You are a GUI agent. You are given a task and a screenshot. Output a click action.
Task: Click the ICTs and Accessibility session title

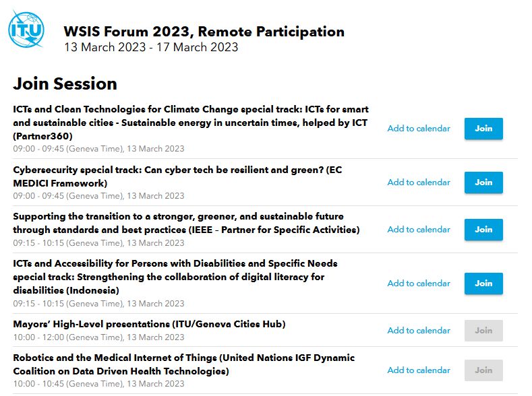pos(175,277)
